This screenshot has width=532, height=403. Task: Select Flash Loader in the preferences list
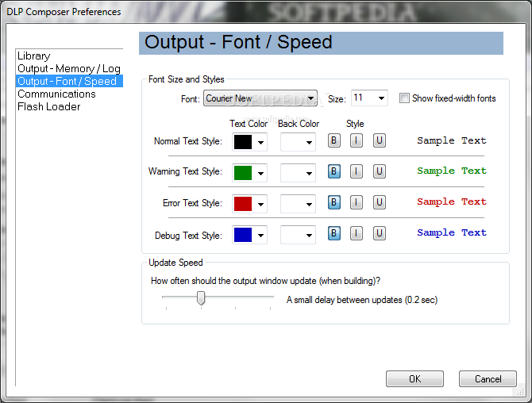[70, 106]
